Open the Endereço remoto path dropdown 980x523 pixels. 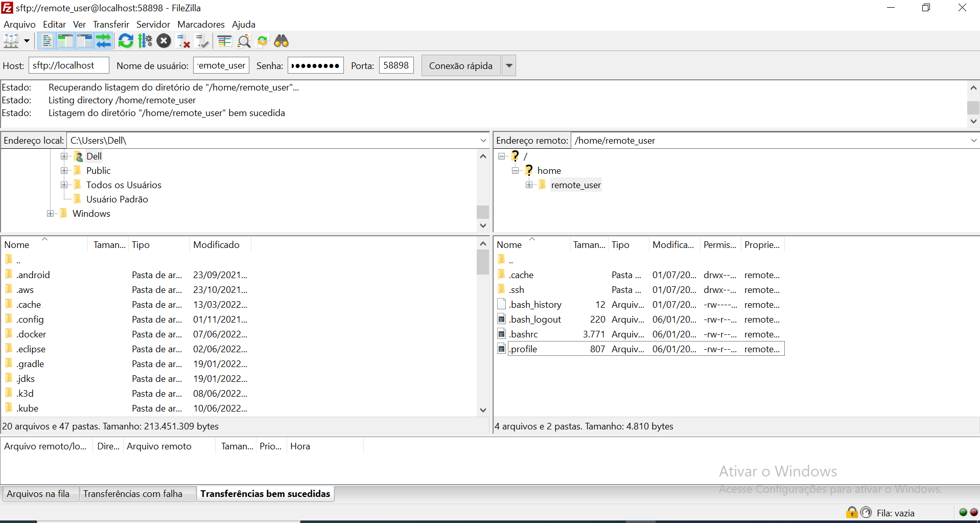(x=973, y=141)
